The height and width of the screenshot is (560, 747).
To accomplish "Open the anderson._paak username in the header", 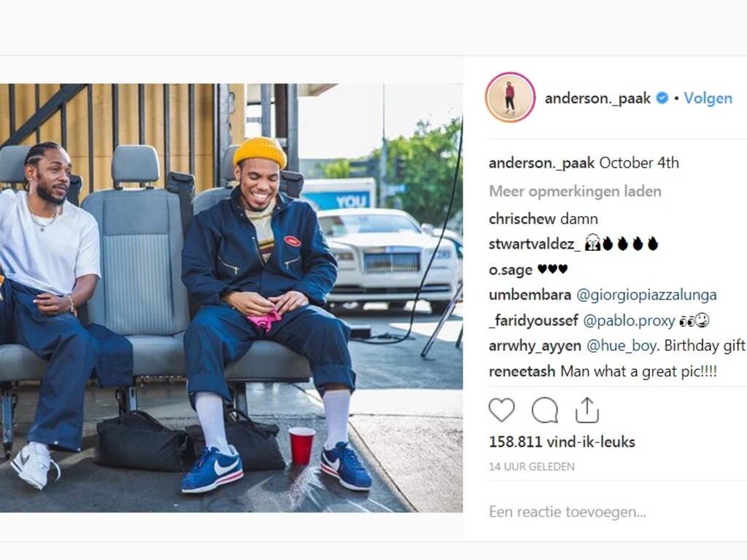I will 597,98.
